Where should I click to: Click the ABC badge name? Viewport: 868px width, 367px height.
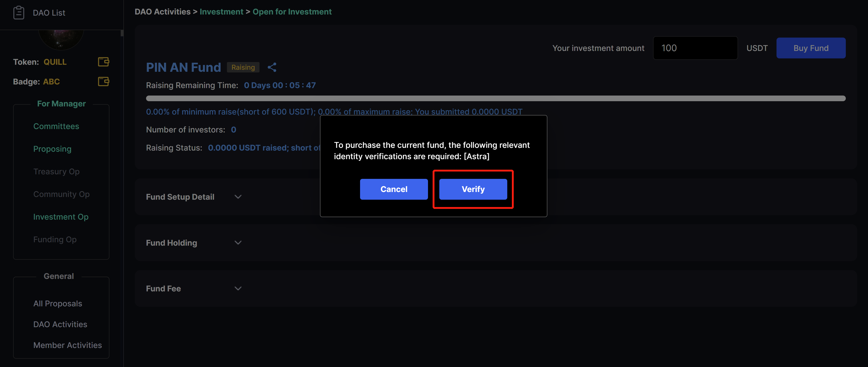tap(51, 82)
